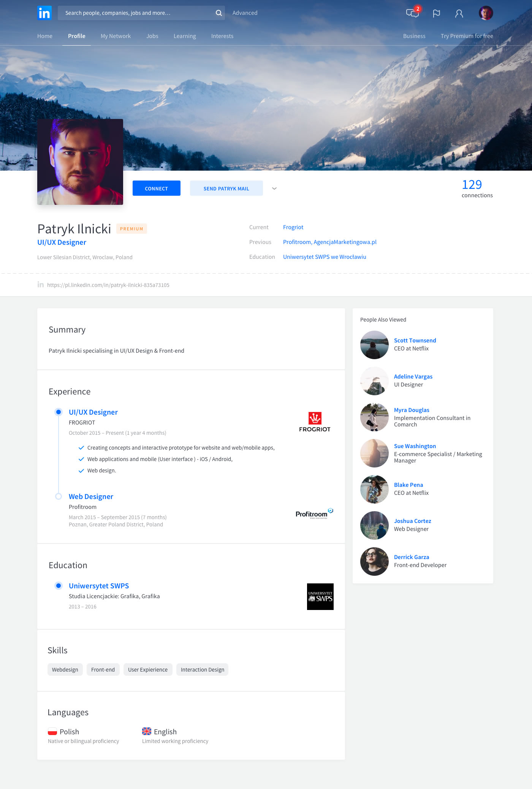532x789 pixels.
Task: Click the Connect button
Action: (x=157, y=188)
